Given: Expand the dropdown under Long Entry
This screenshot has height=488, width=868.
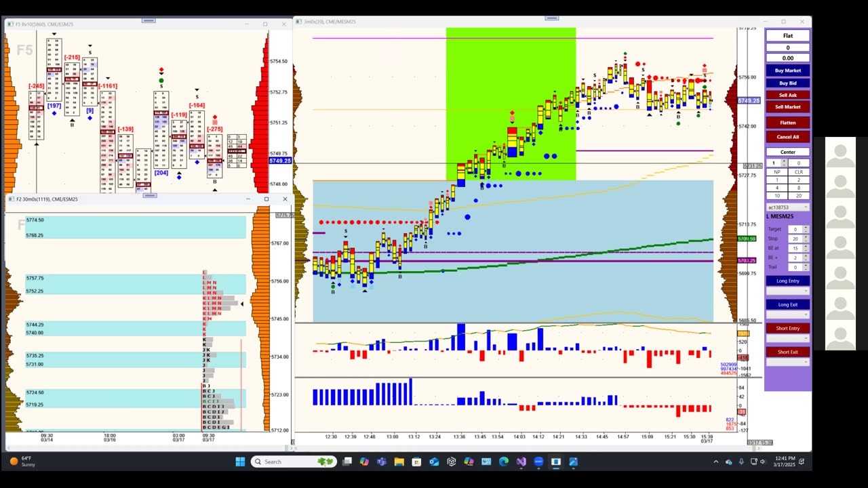Looking at the screenshot, I should tap(788, 291).
